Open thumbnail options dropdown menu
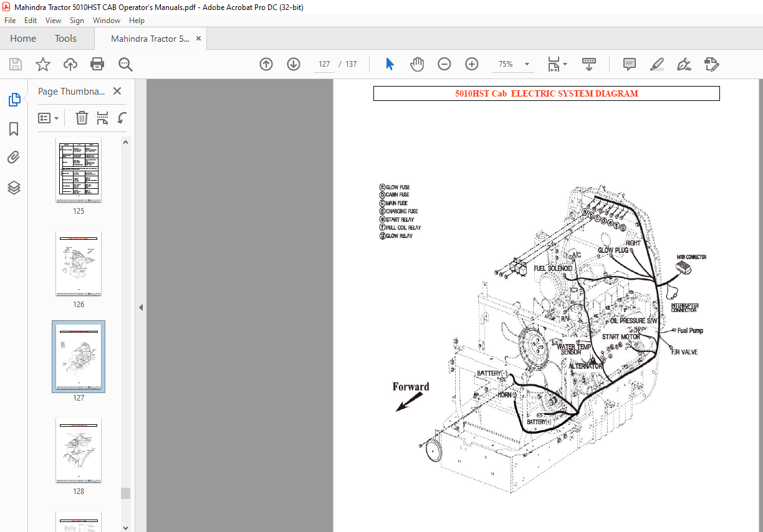763x532 pixels. pyautogui.click(x=49, y=118)
